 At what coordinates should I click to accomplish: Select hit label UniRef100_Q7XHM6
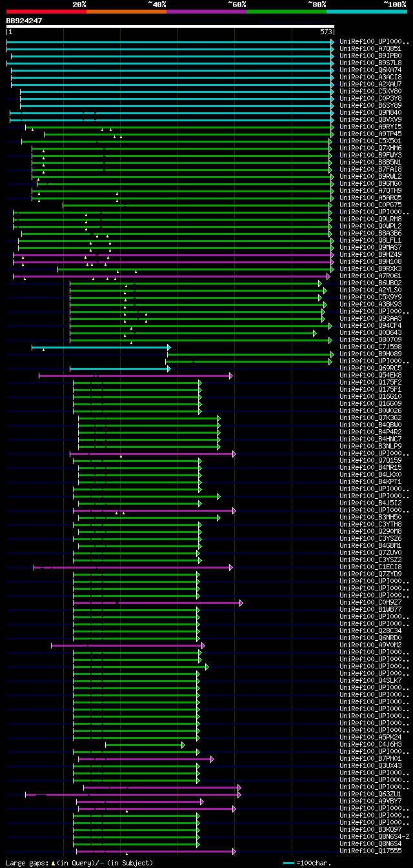click(370, 148)
